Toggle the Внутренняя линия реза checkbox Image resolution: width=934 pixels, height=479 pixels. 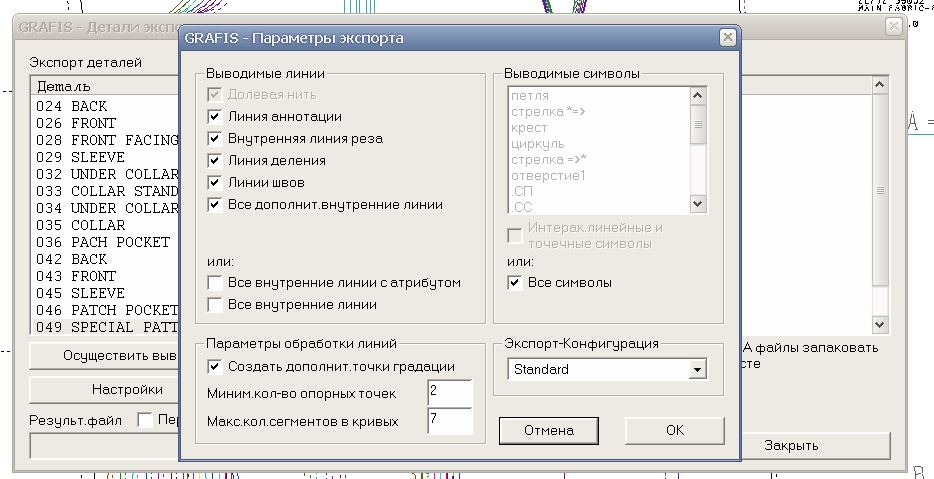tap(214, 138)
